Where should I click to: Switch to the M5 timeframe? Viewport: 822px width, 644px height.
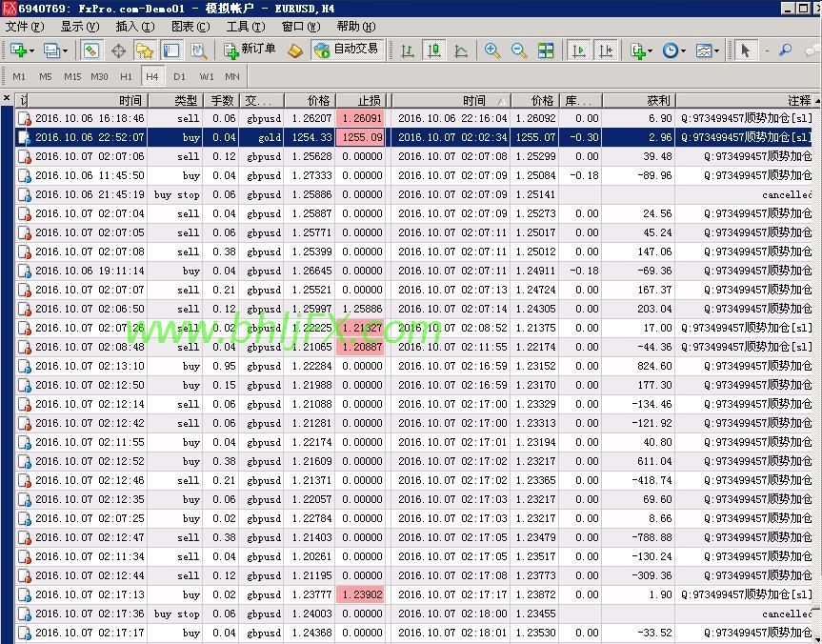click(x=46, y=76)
